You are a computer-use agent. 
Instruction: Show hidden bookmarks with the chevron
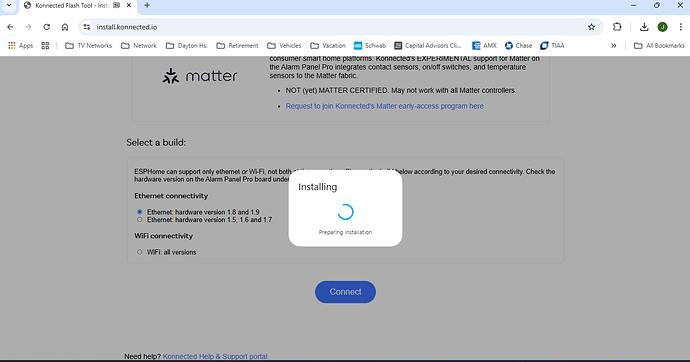click(613, 45)
